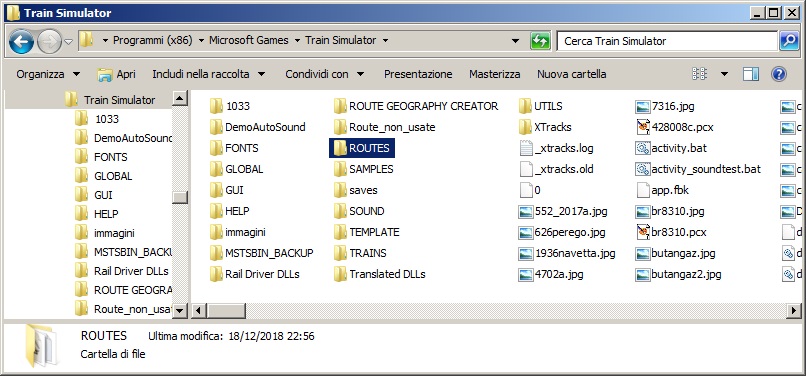Select the _xtracks.old file icon
This screenshot has height=376, width=806.
point(525,169)
